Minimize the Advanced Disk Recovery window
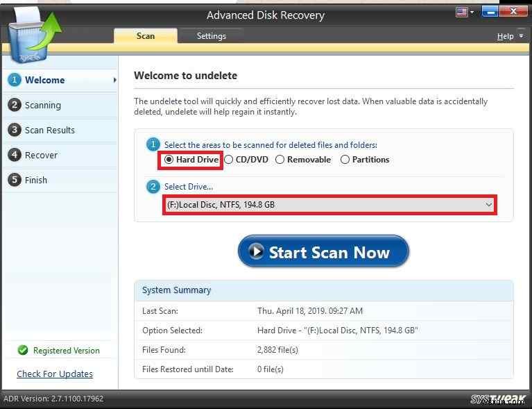 [490, 12]
